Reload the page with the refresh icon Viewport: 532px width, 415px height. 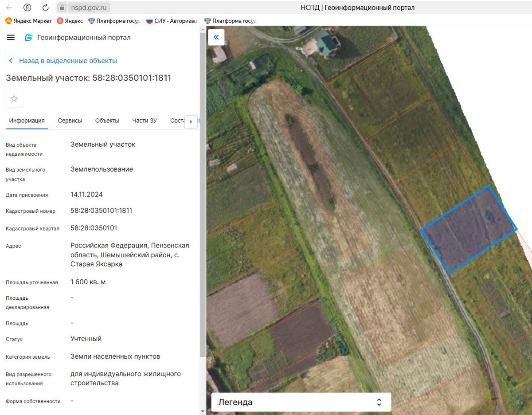45,8
